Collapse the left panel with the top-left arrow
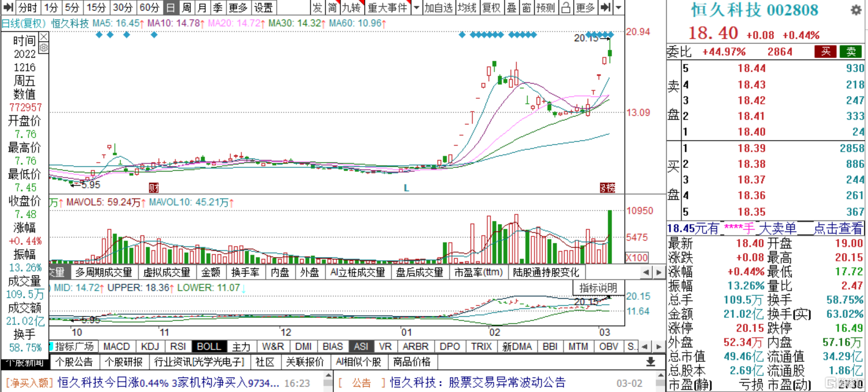868x392 pixels. [8, 7]
